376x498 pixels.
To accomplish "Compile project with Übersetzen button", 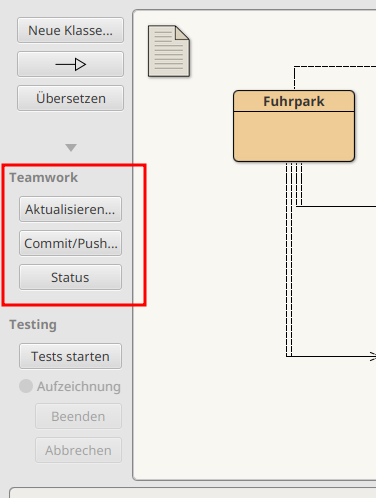I will click(70, 98).
